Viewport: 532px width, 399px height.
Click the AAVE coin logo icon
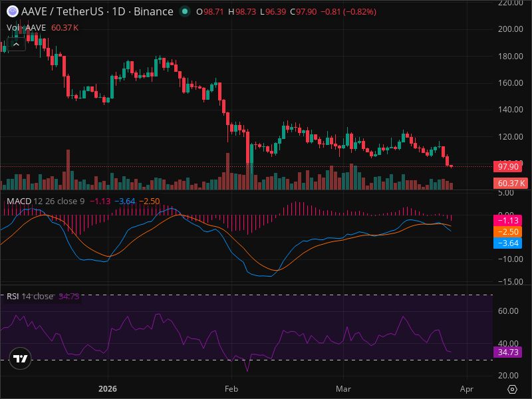(x=13, y=11)
